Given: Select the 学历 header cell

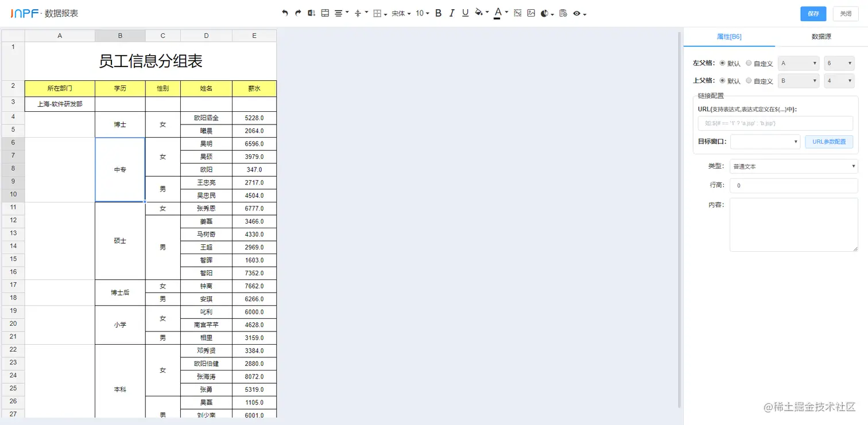Looking at the screenshot, I should (120, 89).
